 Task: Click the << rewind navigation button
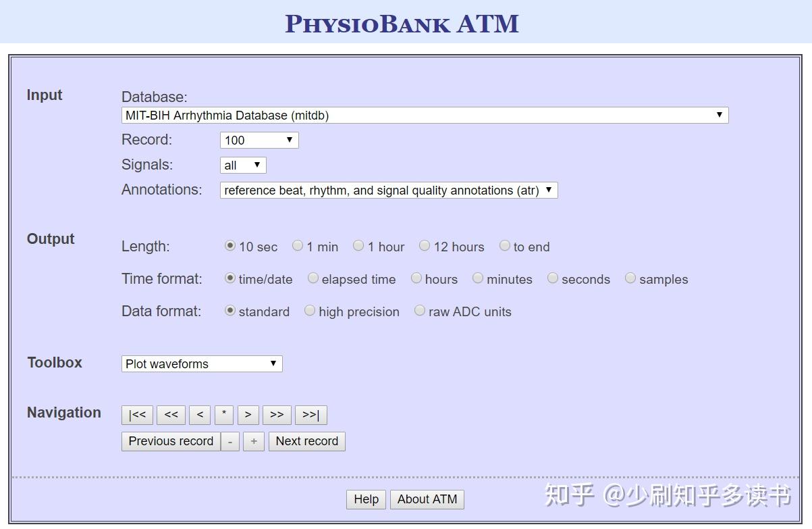point(171,415)
